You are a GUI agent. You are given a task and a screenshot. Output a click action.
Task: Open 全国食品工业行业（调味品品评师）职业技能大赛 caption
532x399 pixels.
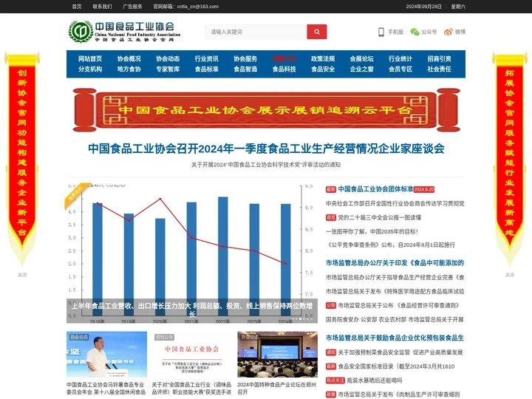pos(191,389)
